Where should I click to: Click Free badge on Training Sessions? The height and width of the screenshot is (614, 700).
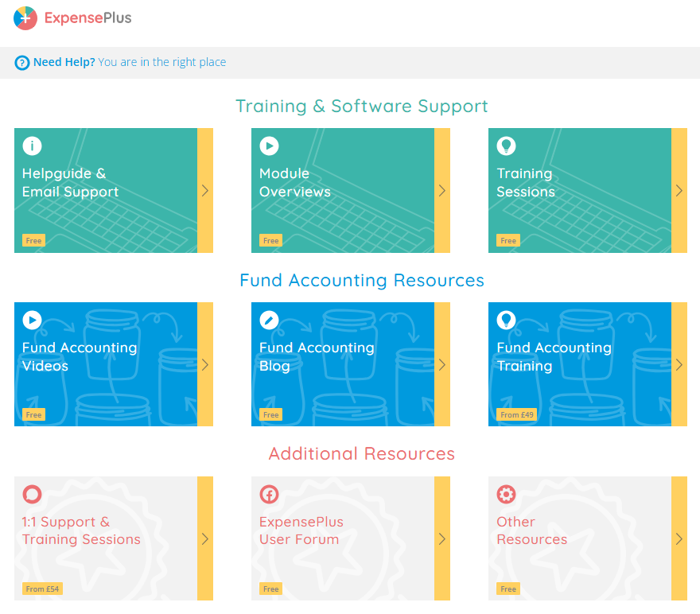click(x=508, y=240)
